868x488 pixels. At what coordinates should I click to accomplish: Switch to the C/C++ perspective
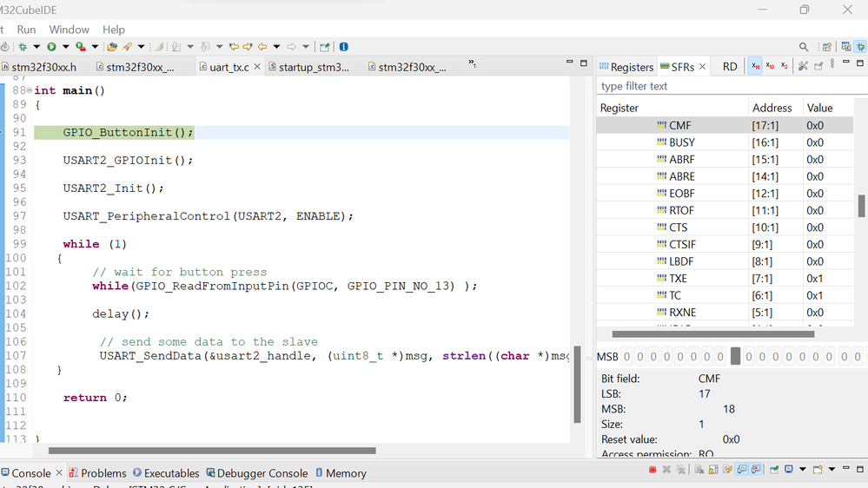(x=846, y=47)
